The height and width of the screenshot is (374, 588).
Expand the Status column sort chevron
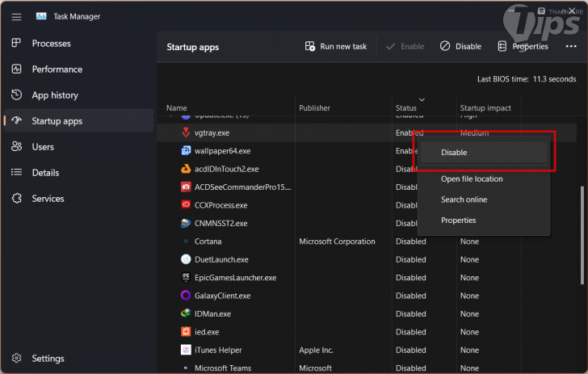(x=422, y=99)
